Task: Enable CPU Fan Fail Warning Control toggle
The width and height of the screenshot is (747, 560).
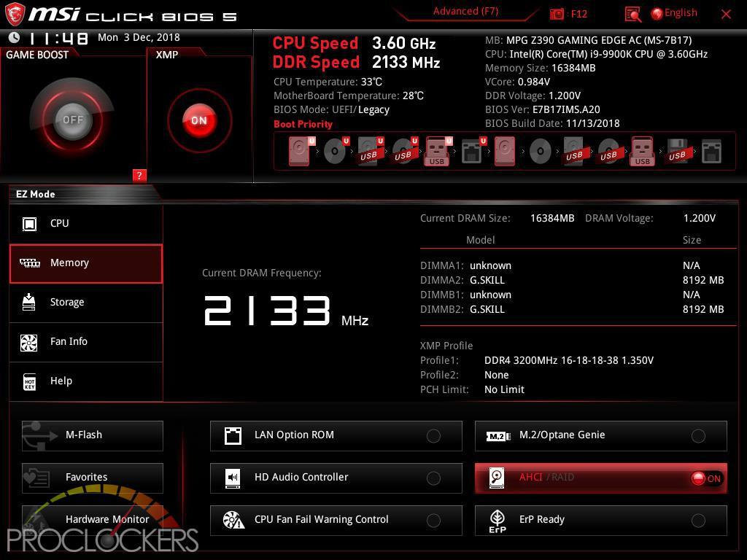Action: [x=433, y=521]
